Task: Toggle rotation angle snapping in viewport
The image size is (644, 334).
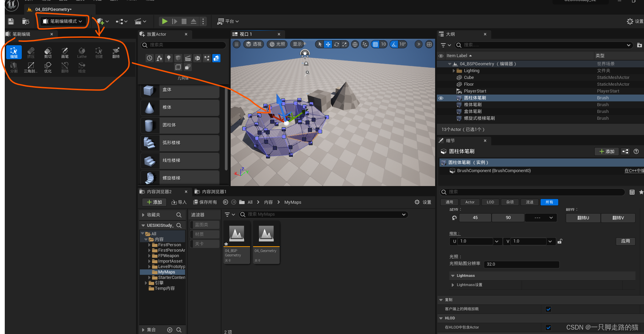Action: pyautogui.click(x=394, y=44)
